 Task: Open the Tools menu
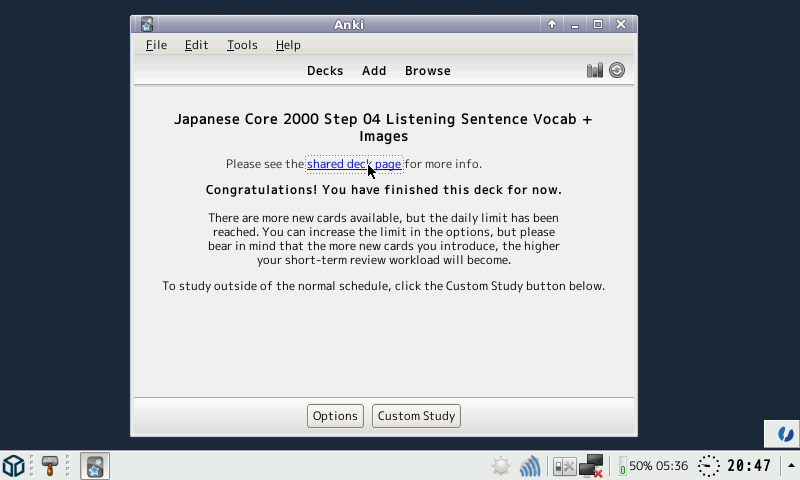(242, 45)
